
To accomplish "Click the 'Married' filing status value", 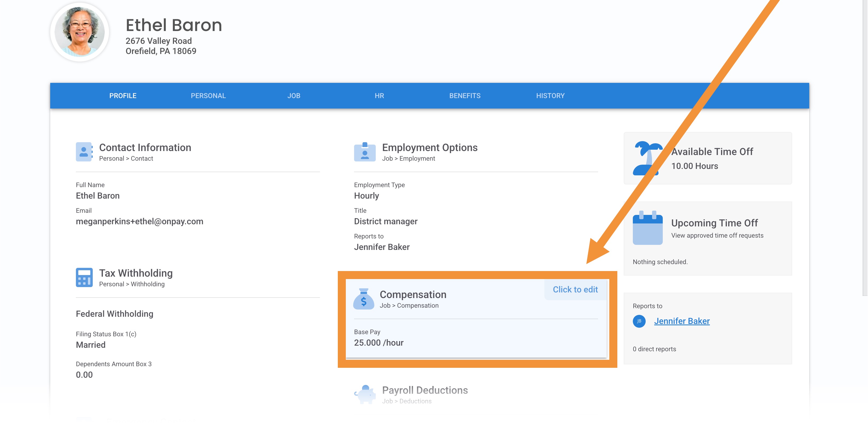I will click(x=91, y=345).
